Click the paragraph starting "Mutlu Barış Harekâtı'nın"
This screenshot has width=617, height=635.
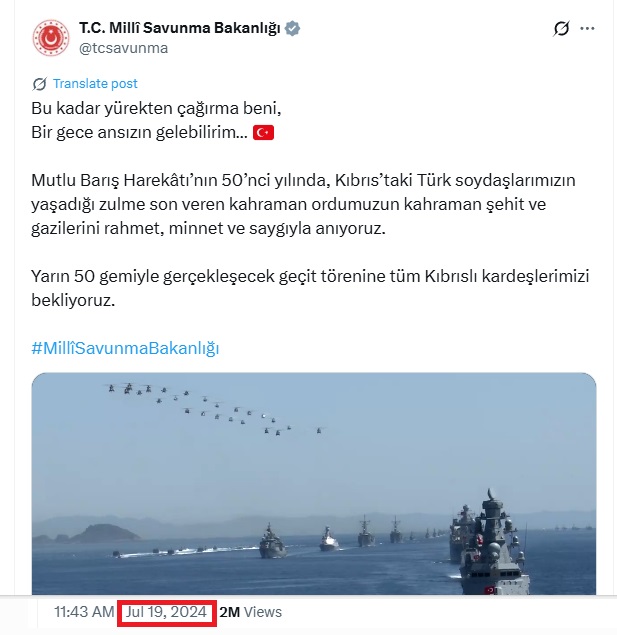(303, 204)
